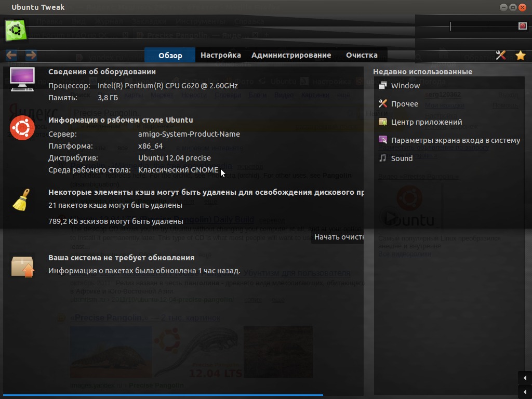This screenshot has height=399, width=532.
Task: Click the computer monitor hardware icon
Action: click(22, 79)
